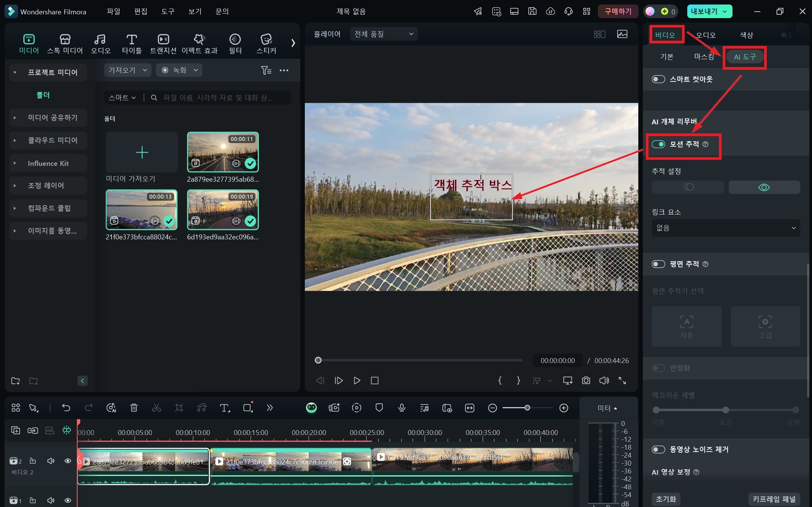Open the 전체 품질 quality dropdown

tap(384, 34)
